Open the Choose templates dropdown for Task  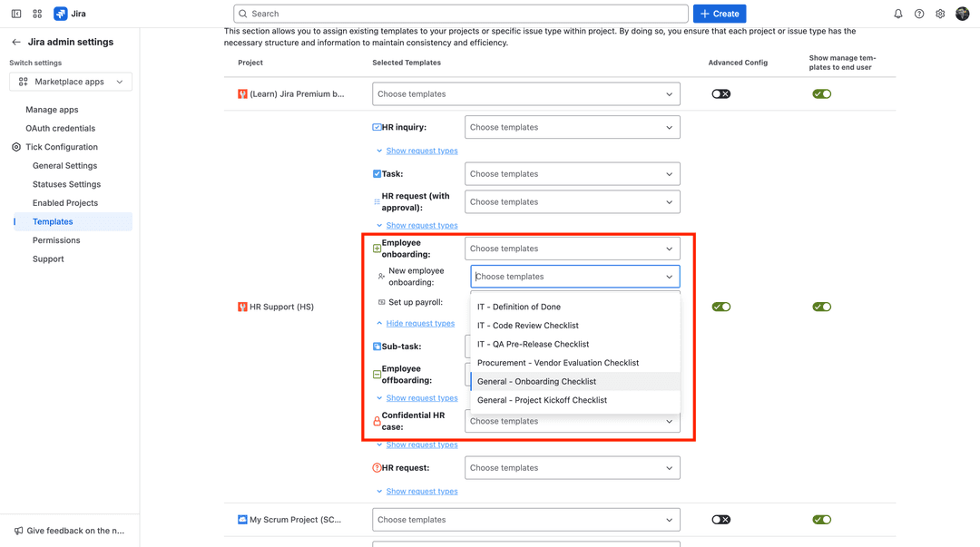573,173
